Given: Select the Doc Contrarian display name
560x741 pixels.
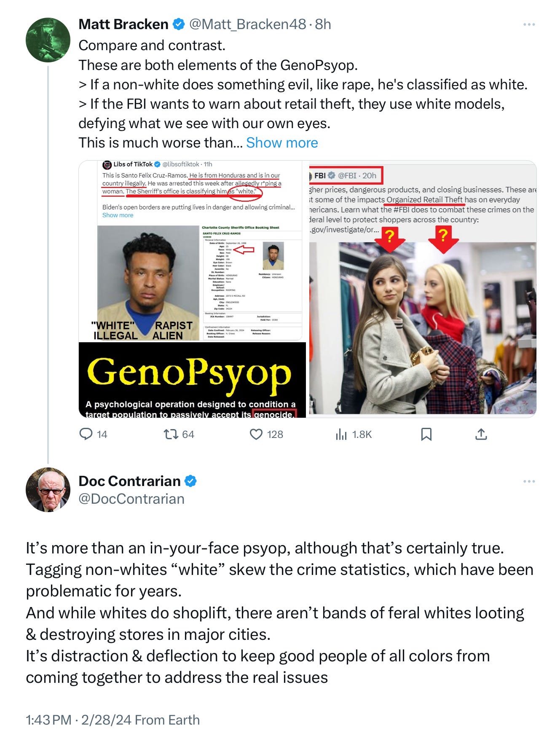Looking at the screenshot, I should 129,481.
